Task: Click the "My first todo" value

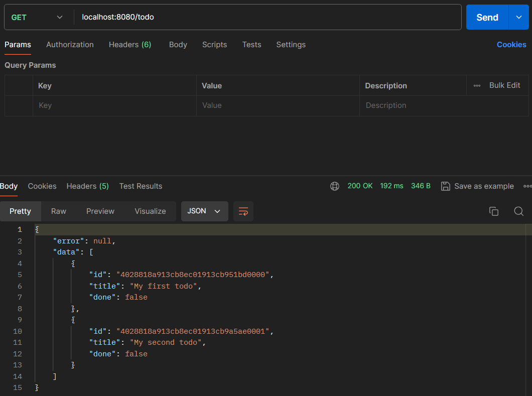Action: [164, 286]
